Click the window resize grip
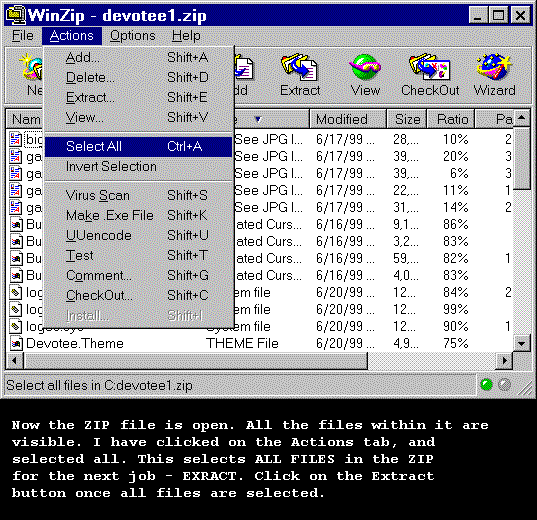This screenshot has height=520, width=537. pos(524,388)
